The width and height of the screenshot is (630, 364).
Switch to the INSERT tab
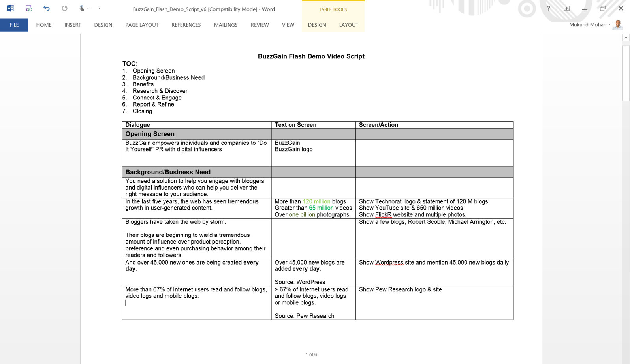73,25
